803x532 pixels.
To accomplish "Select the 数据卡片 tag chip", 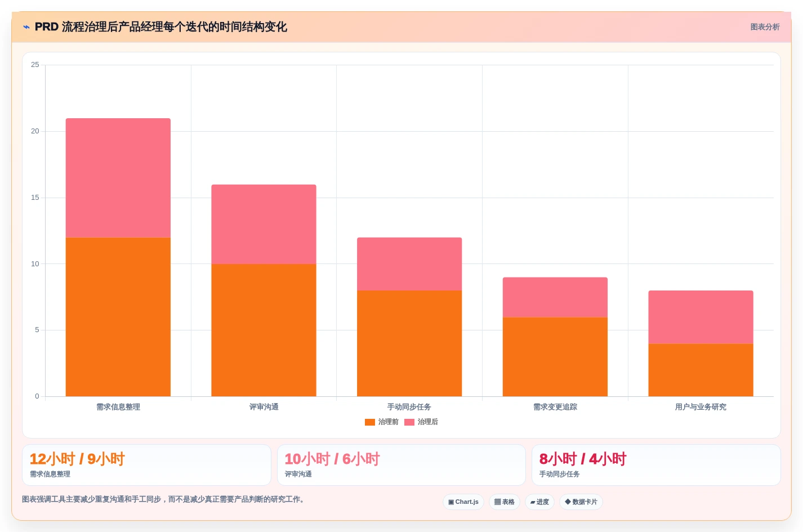I will click(x=581, y=502).
